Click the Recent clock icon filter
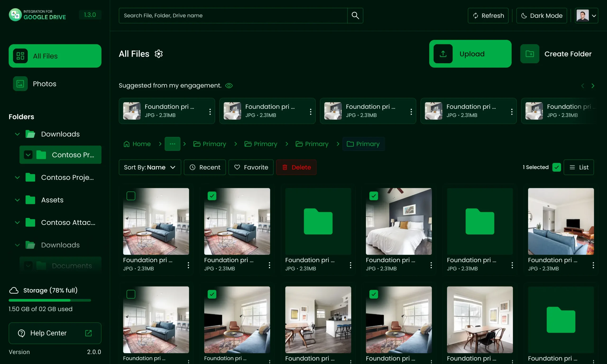Image resolution: width=607 pixels, height=364 pixels. pyautogui.click(x=193, y=167)
